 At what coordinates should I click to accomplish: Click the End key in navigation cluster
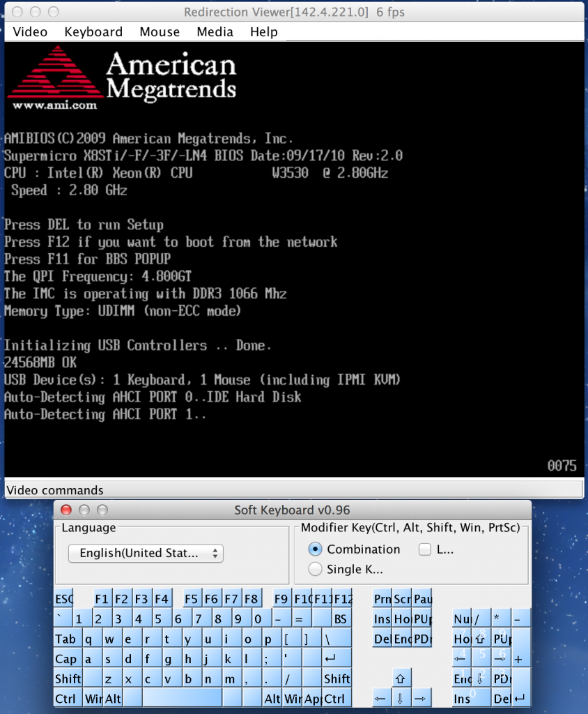point(402,639)
